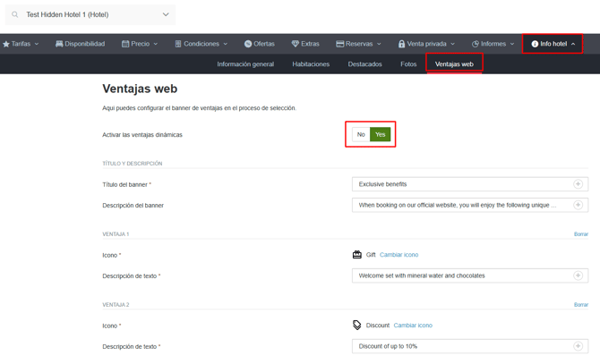Click the Informes pie chart icon
Screen dimensions: 600x364
476,44
